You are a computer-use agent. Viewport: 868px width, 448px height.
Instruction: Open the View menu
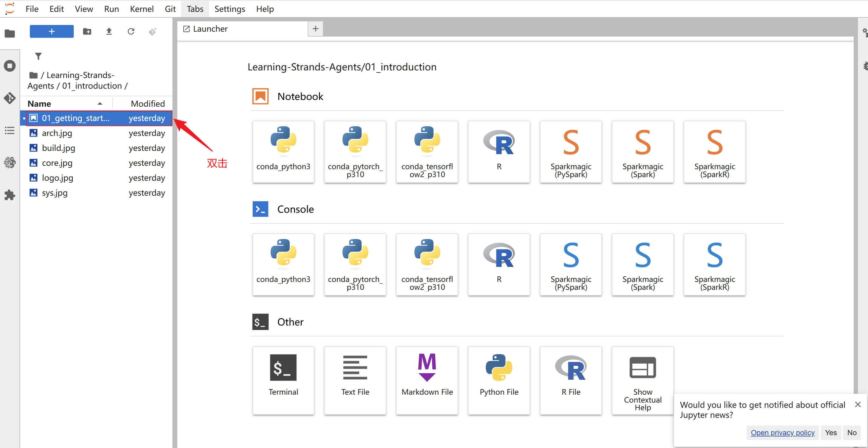pos(84,9)
